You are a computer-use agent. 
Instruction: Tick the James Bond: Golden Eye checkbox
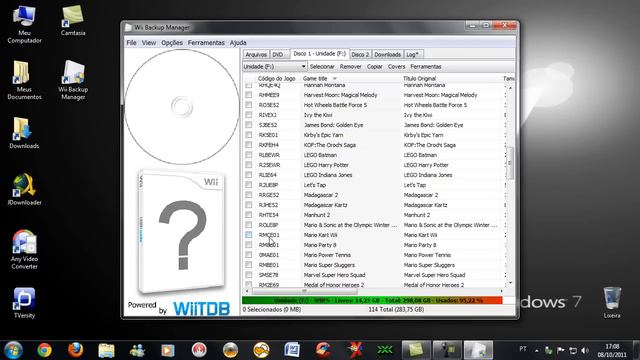coord(249,125)
